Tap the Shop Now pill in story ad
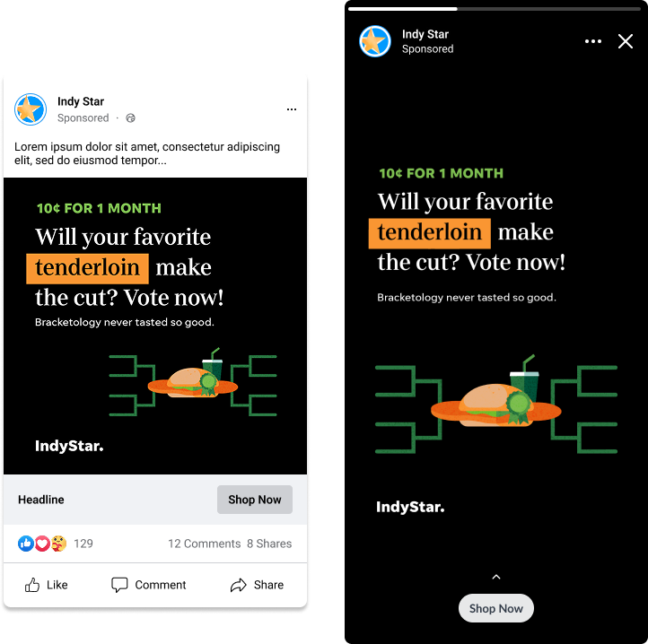648x644 pixels. tap(496, 608)
